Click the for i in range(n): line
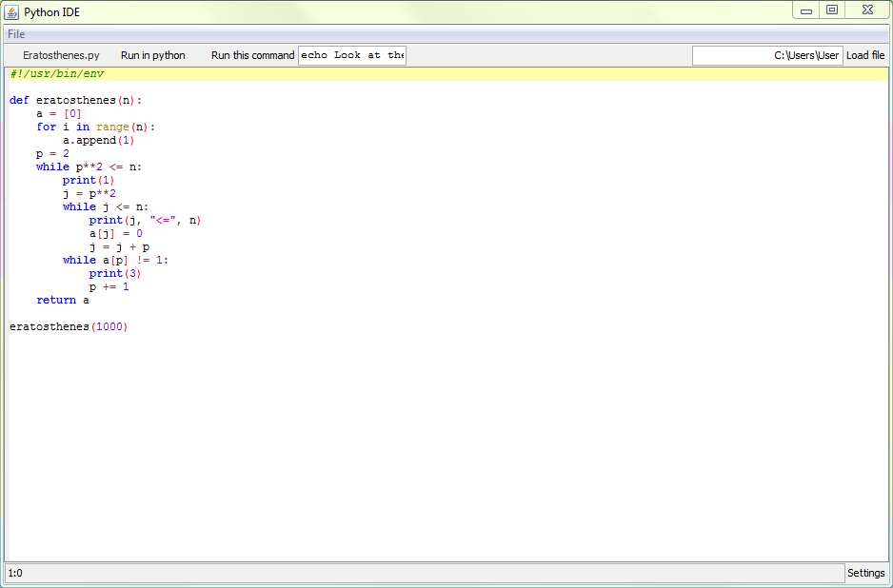This screenshot has height=588, width=893. tap(95, 127)
